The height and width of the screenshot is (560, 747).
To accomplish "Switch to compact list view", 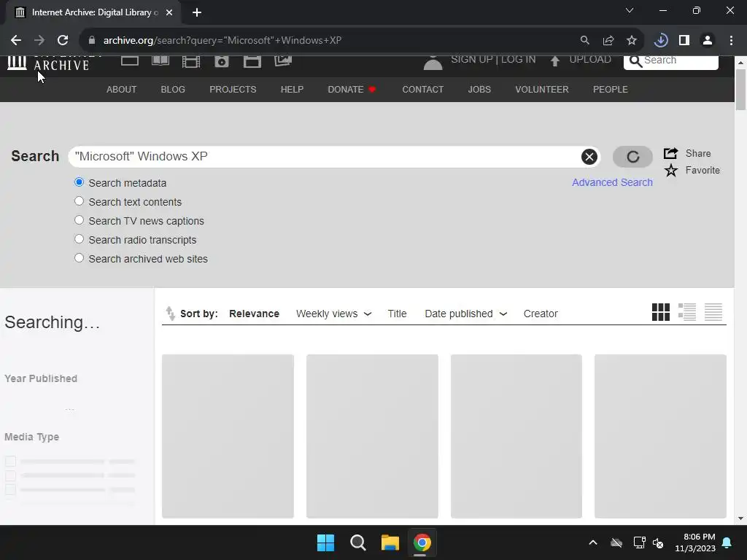I will [x=713, y=312].
